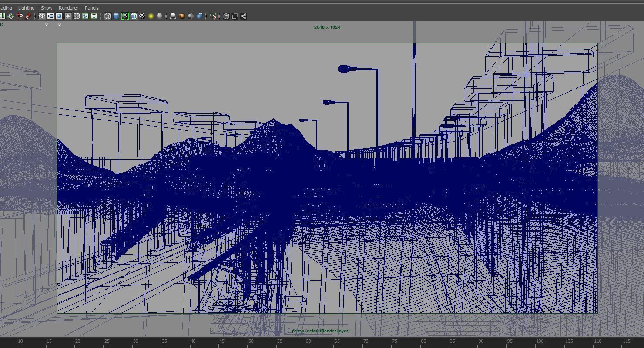Enable X-ray display mode icon
Screen dimensions: 644x348
tap(226, 16)
